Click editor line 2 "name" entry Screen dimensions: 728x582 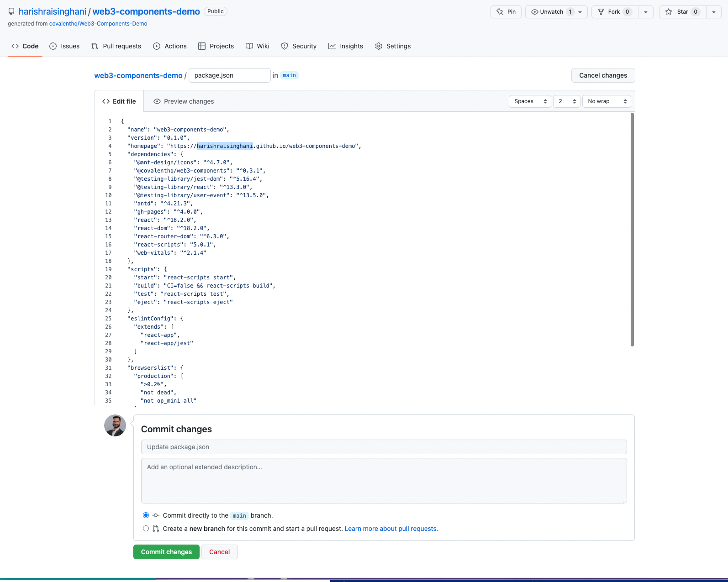click(179, 130)
